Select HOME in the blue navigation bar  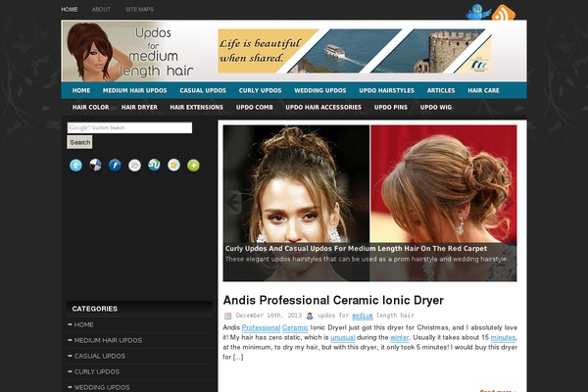point(81,90)
